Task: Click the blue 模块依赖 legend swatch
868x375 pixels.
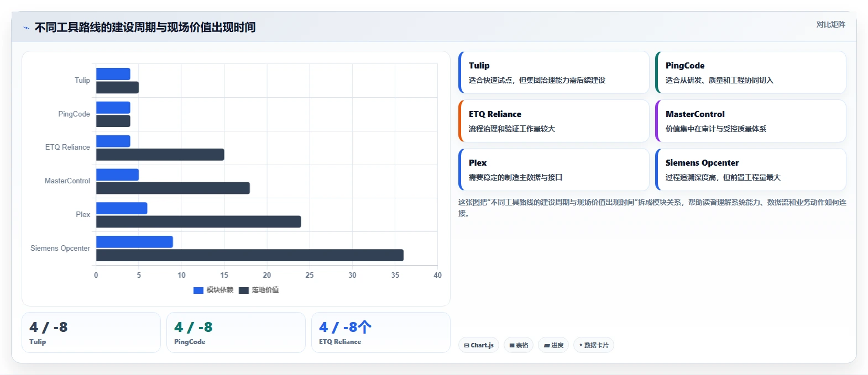Action: (x=198, y=291)
